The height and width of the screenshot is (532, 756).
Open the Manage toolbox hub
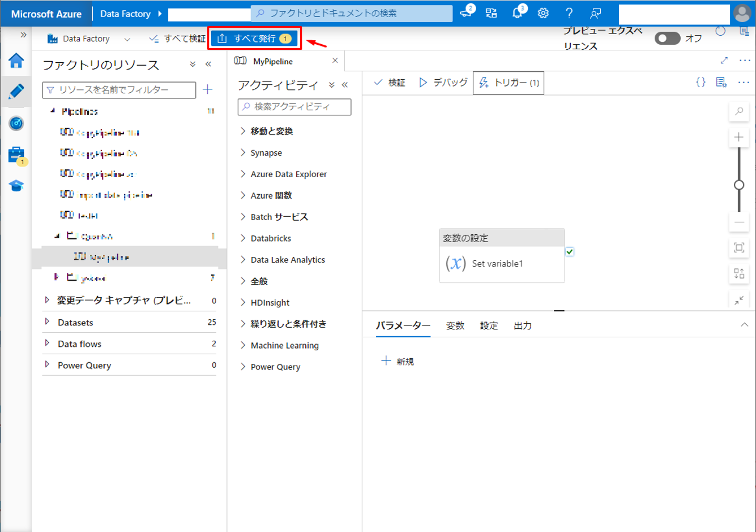[x=16, y=155]
